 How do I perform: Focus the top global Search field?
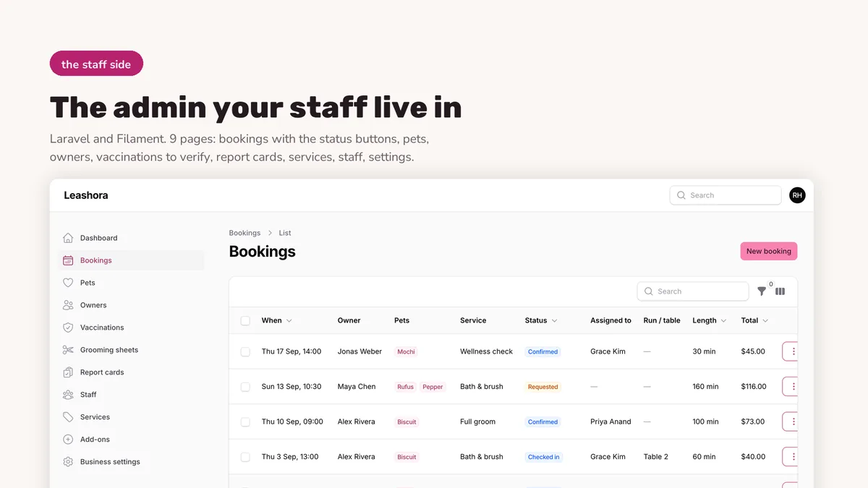pos(726,195)
